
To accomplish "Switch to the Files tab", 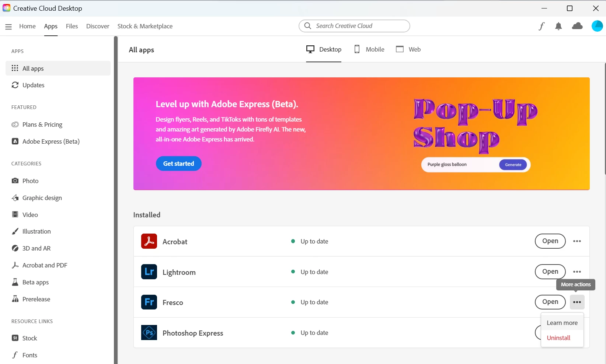I will click(72, 26).
